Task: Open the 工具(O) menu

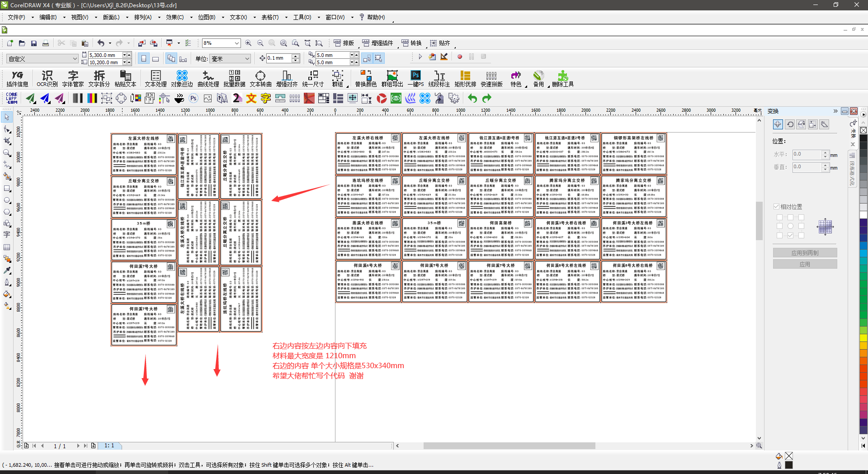Action: click(302, 17)
